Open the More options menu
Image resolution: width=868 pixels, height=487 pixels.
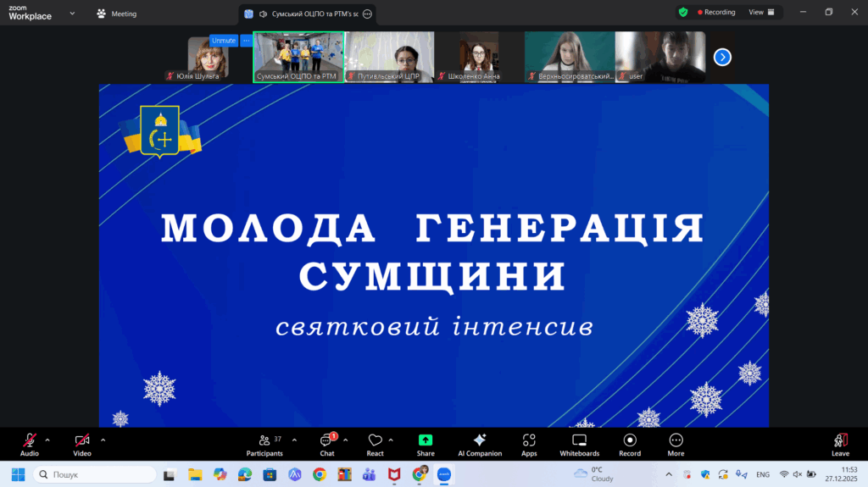click(676, 444)
